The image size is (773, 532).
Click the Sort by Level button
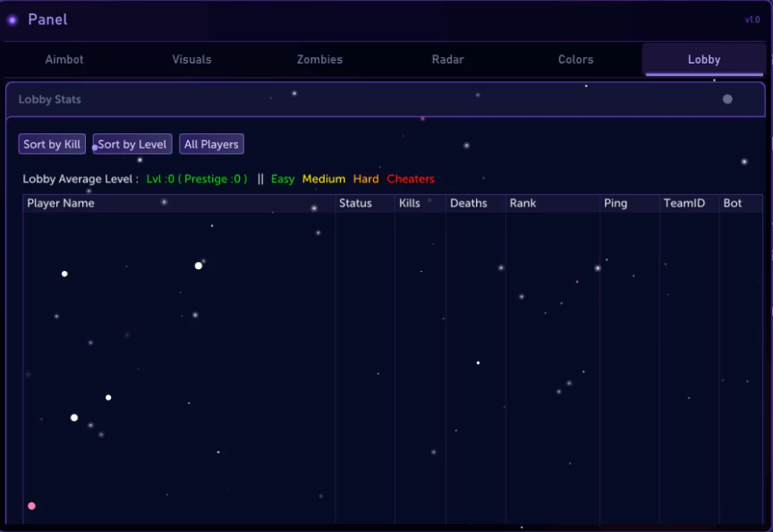pos(132,144)
